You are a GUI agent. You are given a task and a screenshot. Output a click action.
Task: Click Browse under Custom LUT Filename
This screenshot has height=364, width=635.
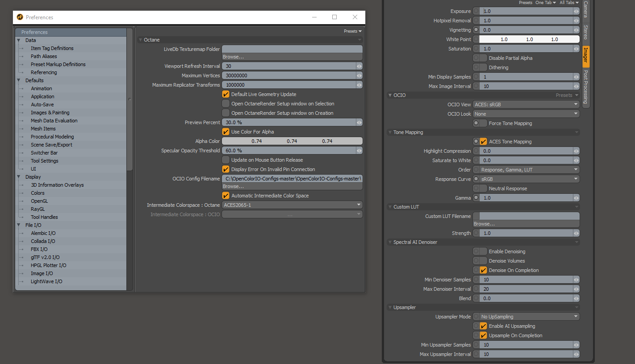point(484,224)
